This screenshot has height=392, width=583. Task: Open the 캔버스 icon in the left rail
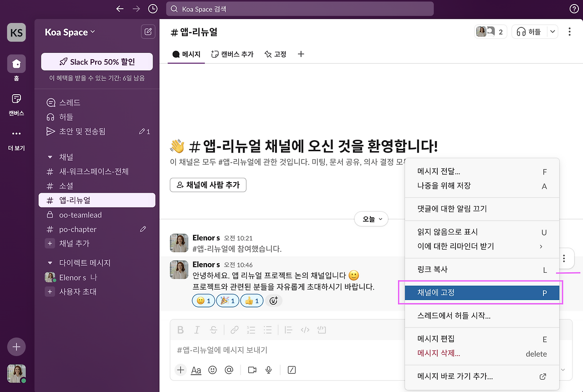tap(16, 103)
